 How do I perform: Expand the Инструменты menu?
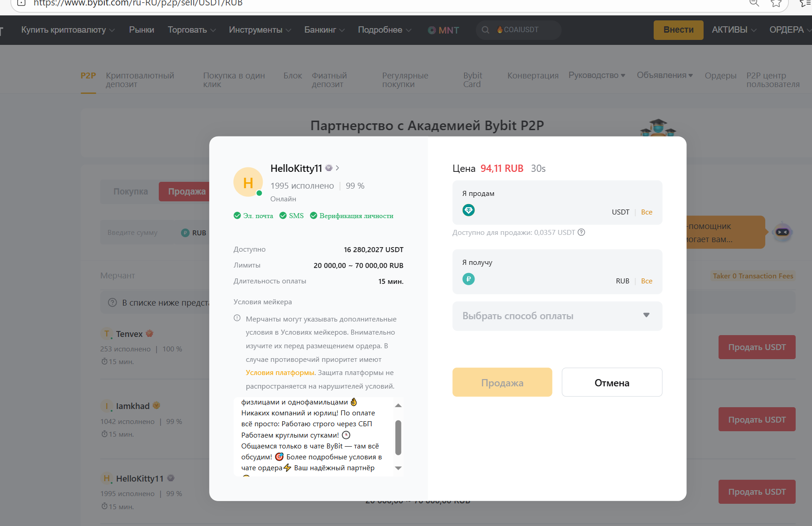[x=260, y=30]
